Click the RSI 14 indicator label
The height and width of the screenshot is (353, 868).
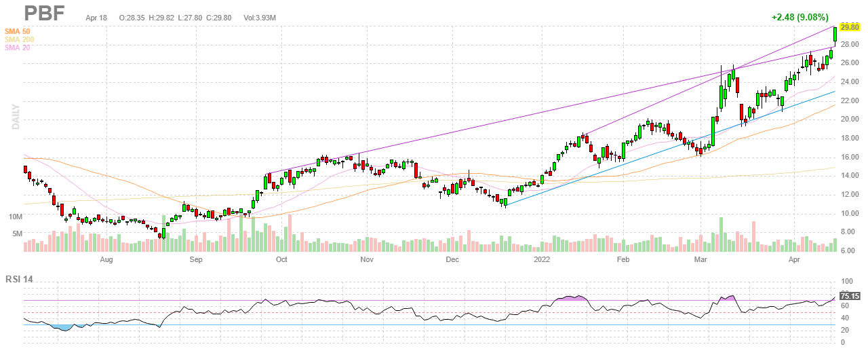(x=20, y=279)
